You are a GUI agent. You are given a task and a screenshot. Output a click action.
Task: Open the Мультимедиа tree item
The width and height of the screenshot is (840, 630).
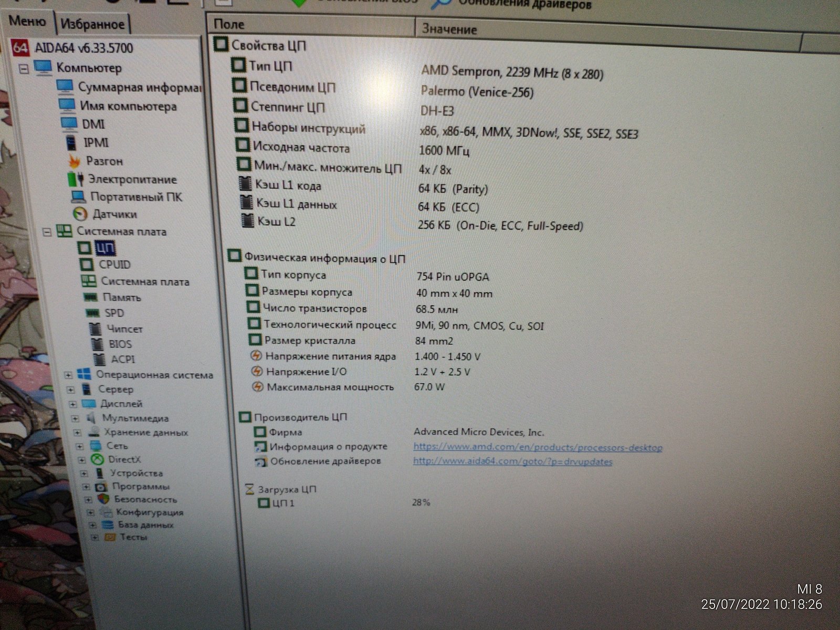(135, 418)
